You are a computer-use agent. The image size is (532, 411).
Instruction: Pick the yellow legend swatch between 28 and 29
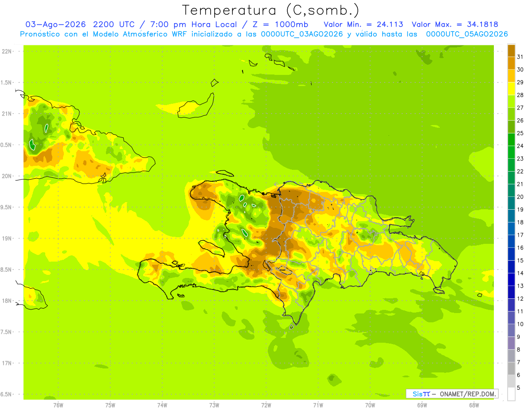[511, 89]
